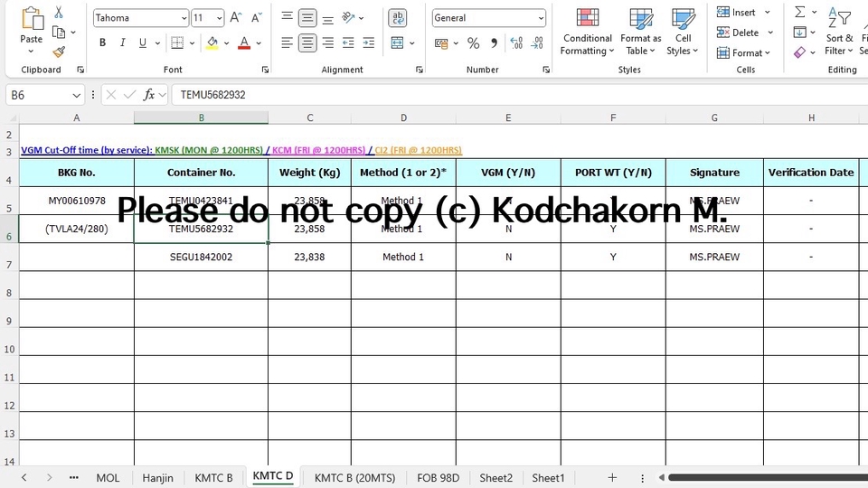
Task: Open Alignment settings dialog launcher
Action: (419, 70)
